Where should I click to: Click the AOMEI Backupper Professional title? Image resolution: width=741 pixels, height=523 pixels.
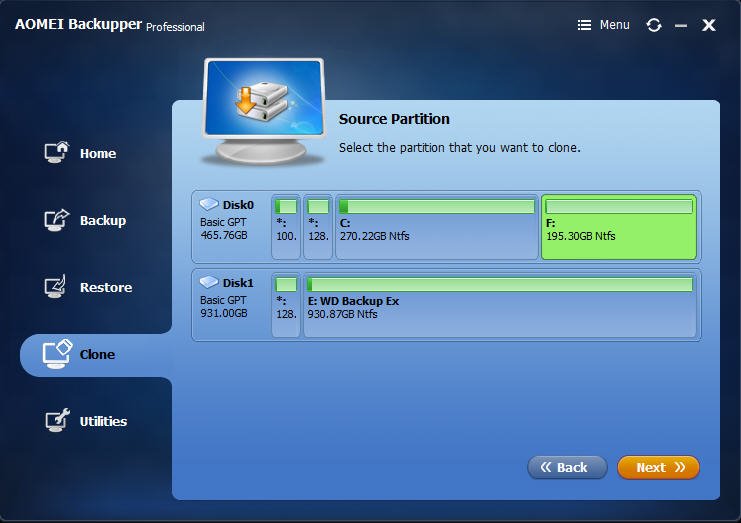[110, 25]
